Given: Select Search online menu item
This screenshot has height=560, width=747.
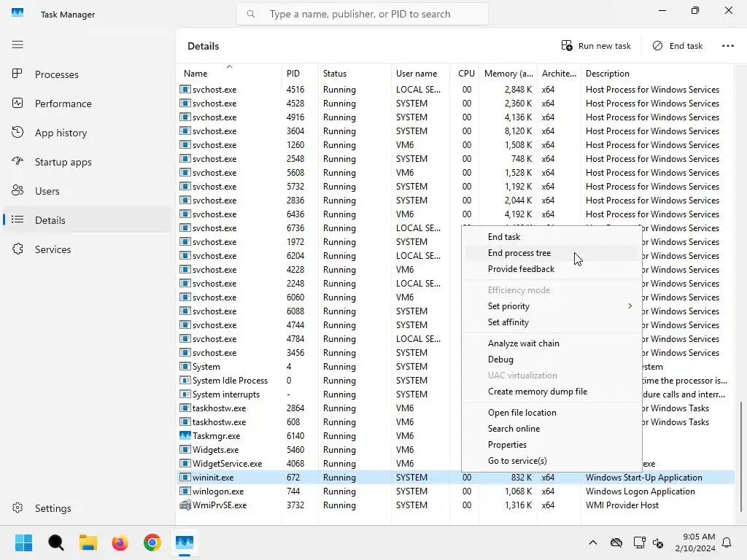Looking at the screenshot, I should (551, 429).
